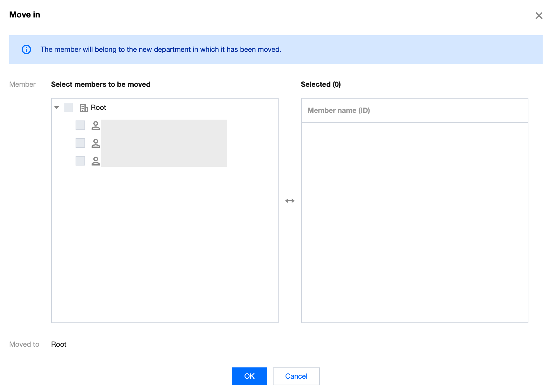Check the Root department checkbox
The width and height of the screenshot is (553, 392).
(x=68, y=107)
